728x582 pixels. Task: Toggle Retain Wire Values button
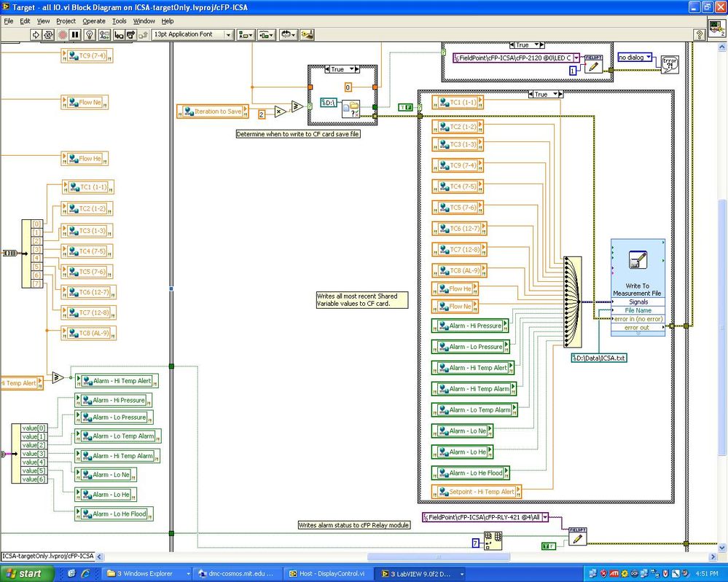click(104, 34)
